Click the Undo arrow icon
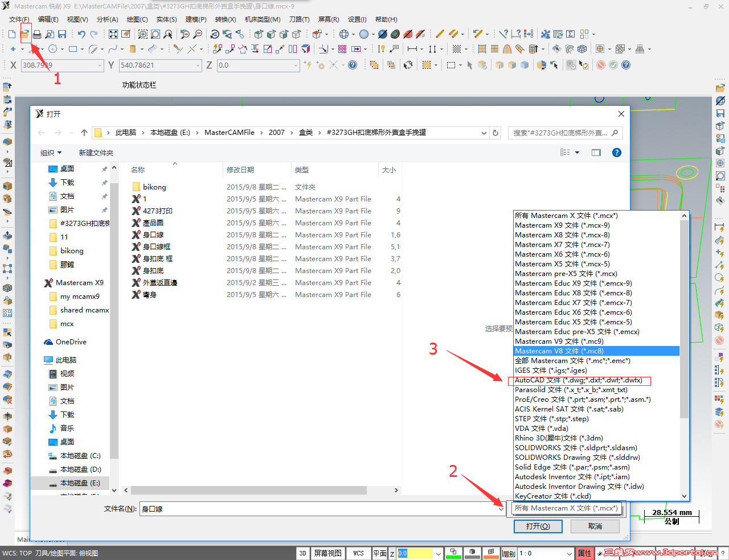 pos(81,34)
